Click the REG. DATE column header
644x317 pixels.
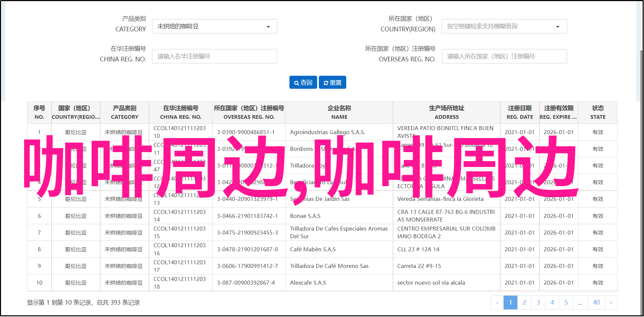coord(520,112)
